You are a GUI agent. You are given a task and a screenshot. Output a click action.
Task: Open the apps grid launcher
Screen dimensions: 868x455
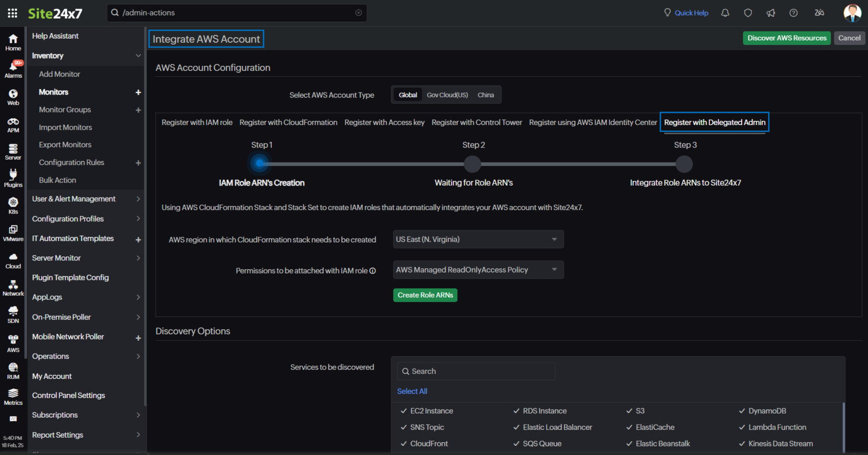pyautogui.click(x=13, y=13)
